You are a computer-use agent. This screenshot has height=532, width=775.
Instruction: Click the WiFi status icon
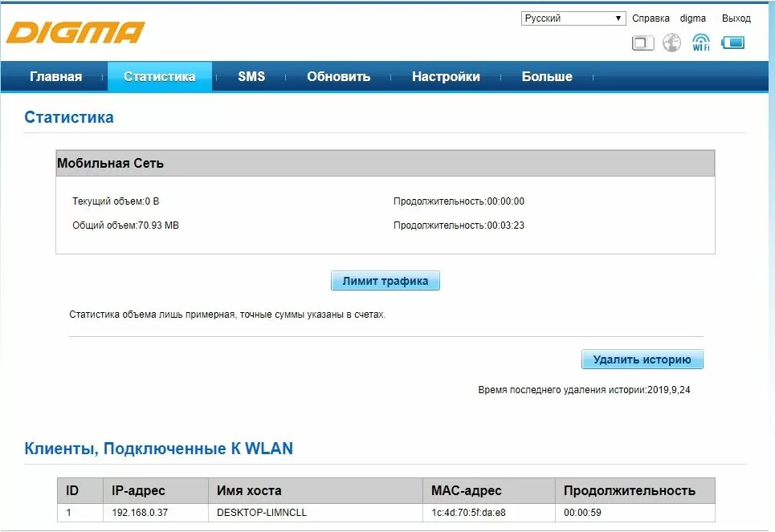tap(701, 43)
